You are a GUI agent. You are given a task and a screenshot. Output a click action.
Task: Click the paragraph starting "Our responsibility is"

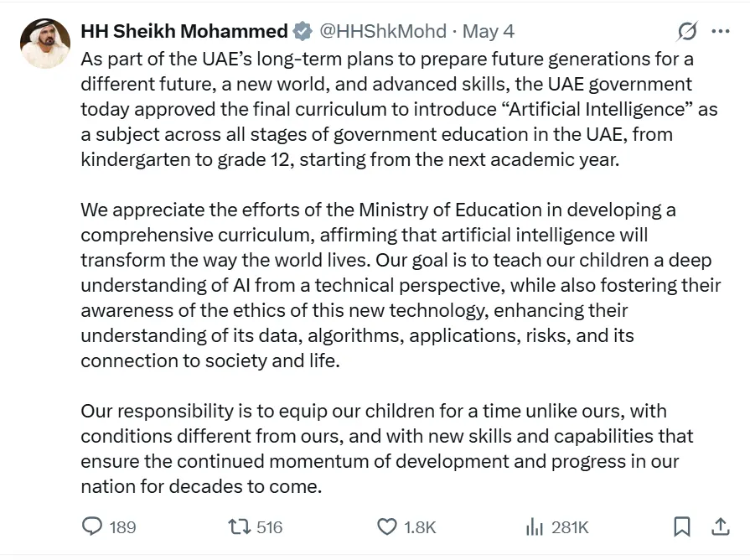pyautogui.click(x=385, y=449)
